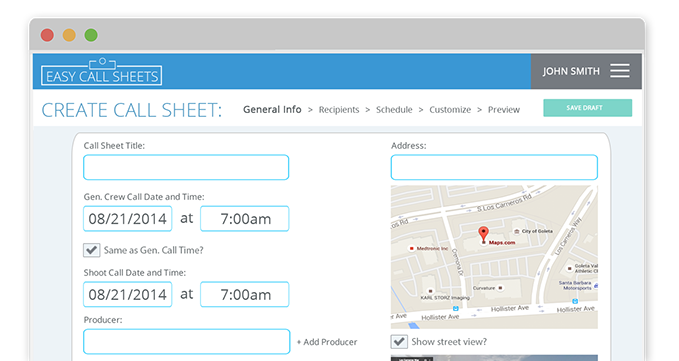Viewport: 679px width, 361px height.
Task: Open the Shoot Call time field
Action: click(x=245, y=294)
